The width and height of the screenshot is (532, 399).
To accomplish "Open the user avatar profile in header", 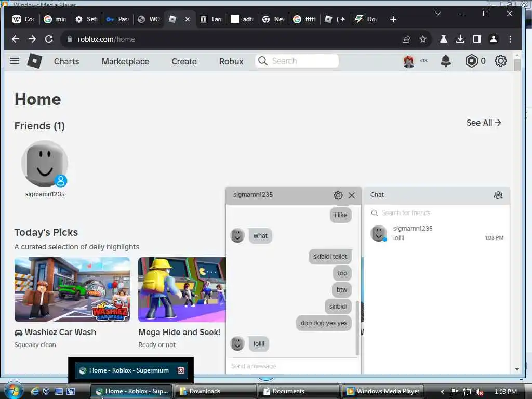I will click(409, 61).
